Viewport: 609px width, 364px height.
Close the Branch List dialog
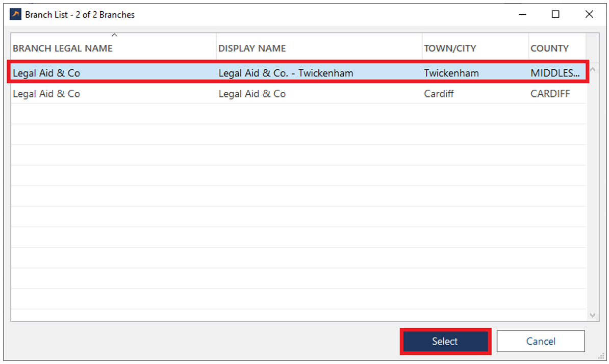tap(589, 15)
